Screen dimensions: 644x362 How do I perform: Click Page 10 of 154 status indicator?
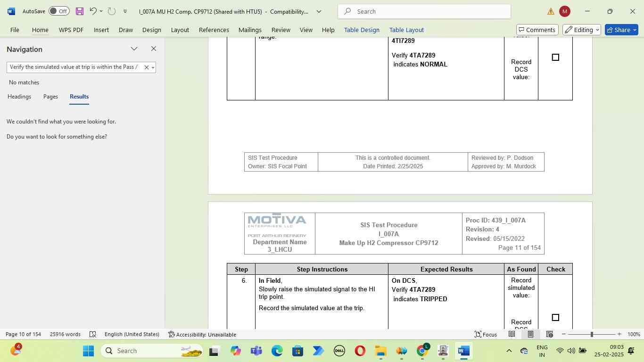tap(23, 334)
